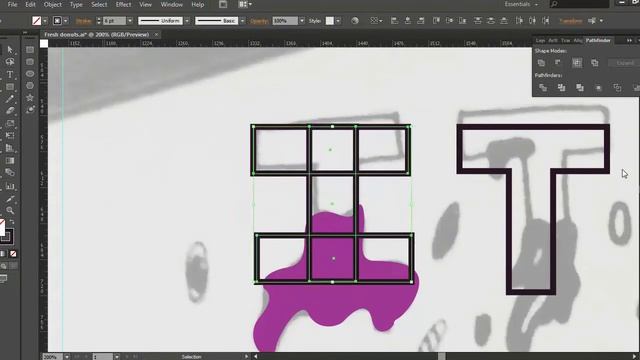Click the Stroke link in control bar
640x360 pixels.
click(84, 21)
